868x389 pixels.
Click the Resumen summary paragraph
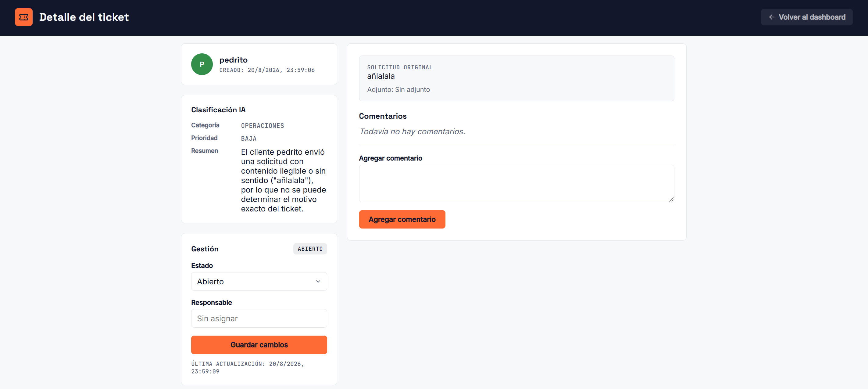[283, 180]
